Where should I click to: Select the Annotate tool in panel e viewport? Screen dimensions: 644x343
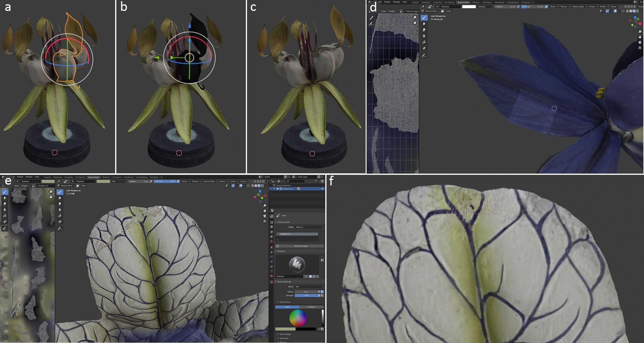(60, 229)
